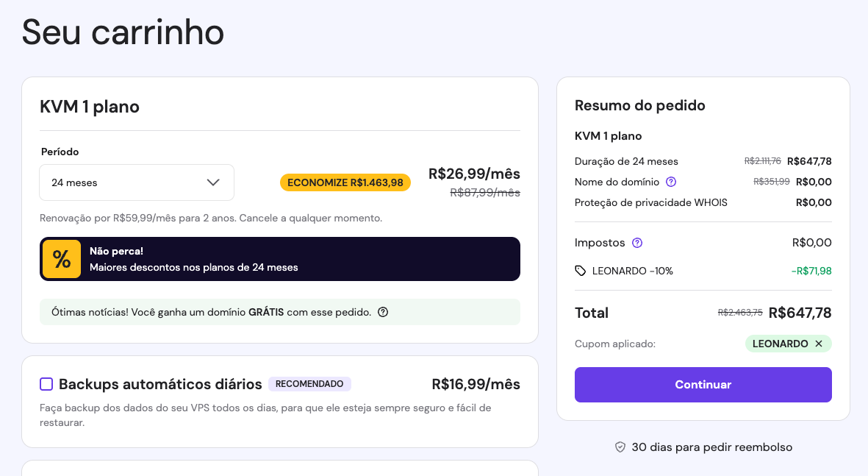
Task: Click help icon next to Impostos
Action: [637, 243]
